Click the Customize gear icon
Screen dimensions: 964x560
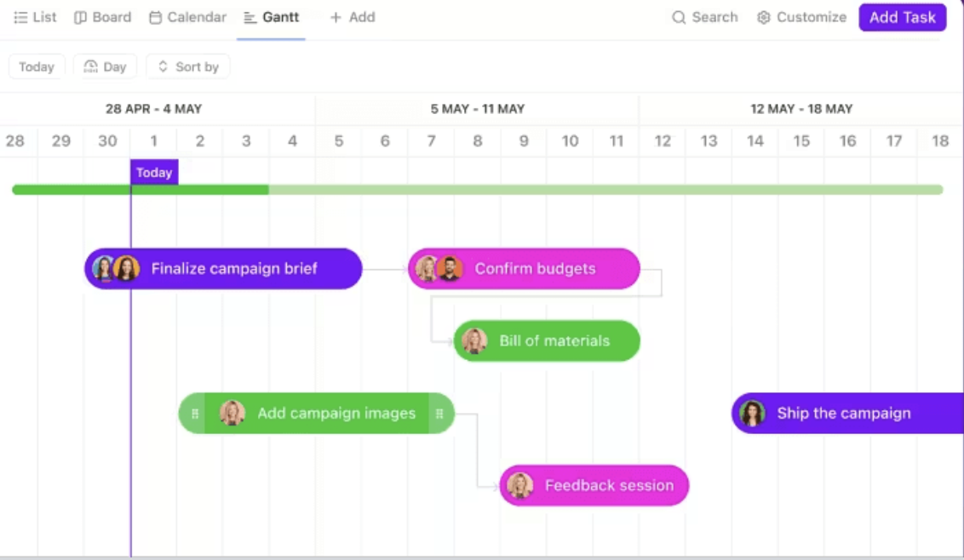coord(764,17)
